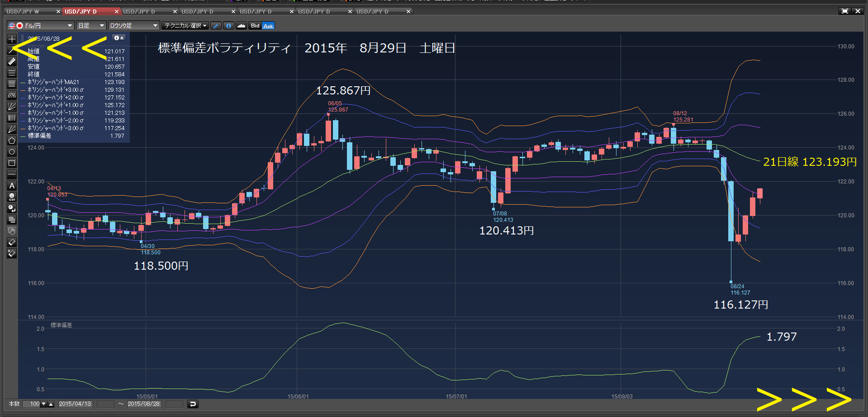Select the Fibonacci fan tool
This screenshot has height=417, width=868.
12,107
